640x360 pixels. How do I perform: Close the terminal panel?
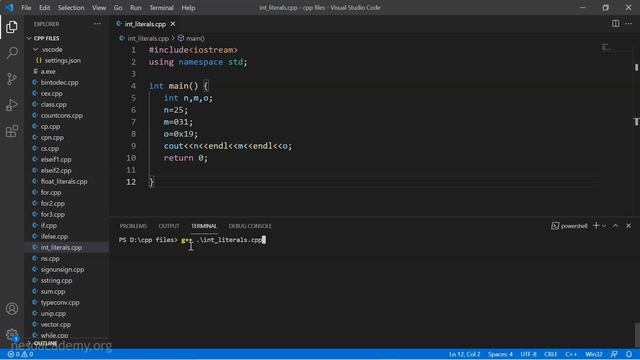click(x=628, y=226)
